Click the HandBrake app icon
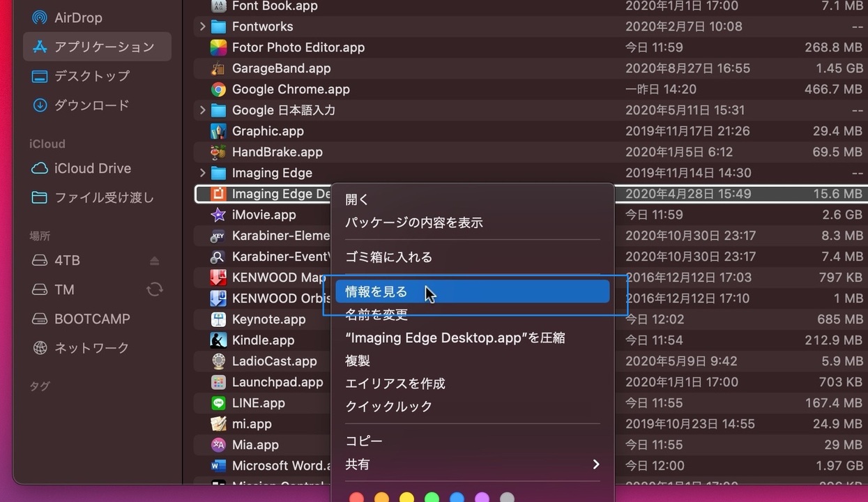This screenshot has height=502, width=868. [219, 152]
